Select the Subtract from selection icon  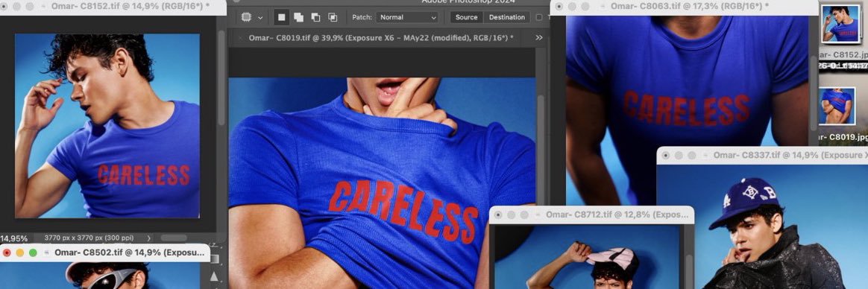coord(315,17)
